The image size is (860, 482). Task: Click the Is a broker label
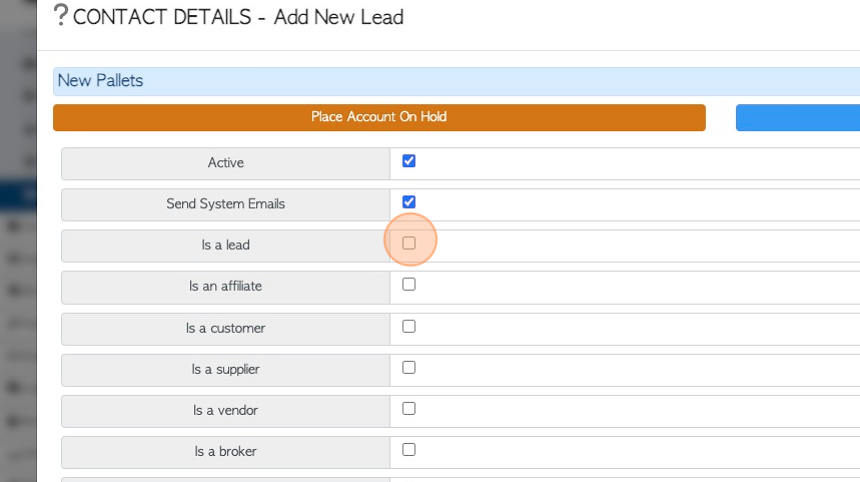[225, 452]
